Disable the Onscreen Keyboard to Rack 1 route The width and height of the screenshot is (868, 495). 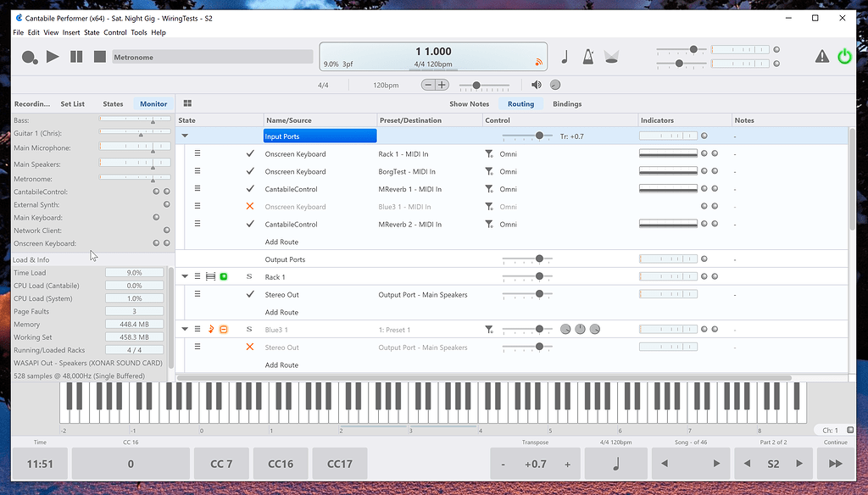click(250, 154)
